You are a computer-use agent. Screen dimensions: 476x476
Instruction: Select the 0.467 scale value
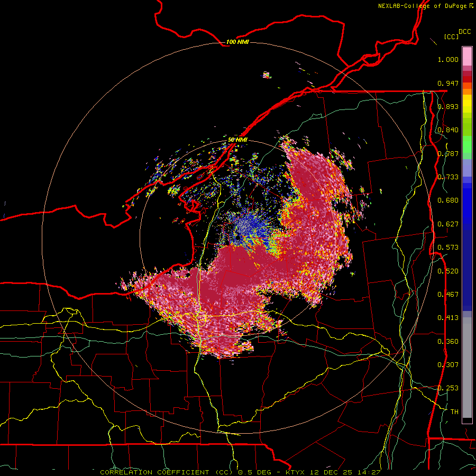pos(448,295)
